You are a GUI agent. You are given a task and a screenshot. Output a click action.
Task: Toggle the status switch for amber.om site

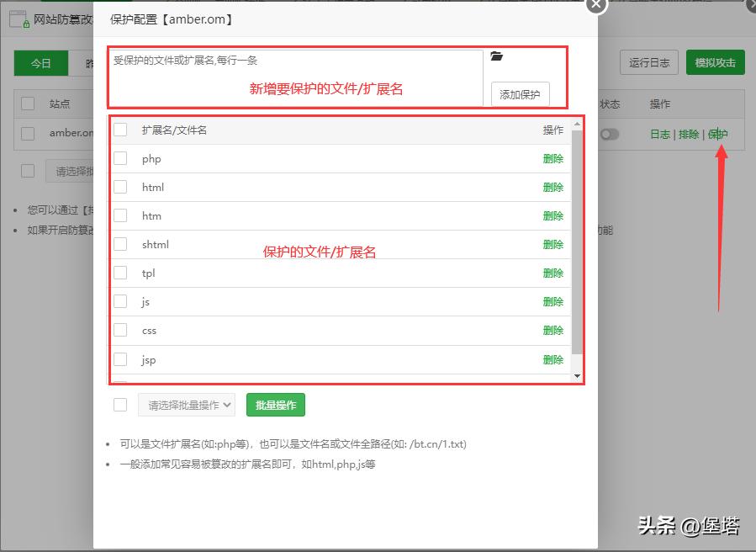tap(609, 134)
